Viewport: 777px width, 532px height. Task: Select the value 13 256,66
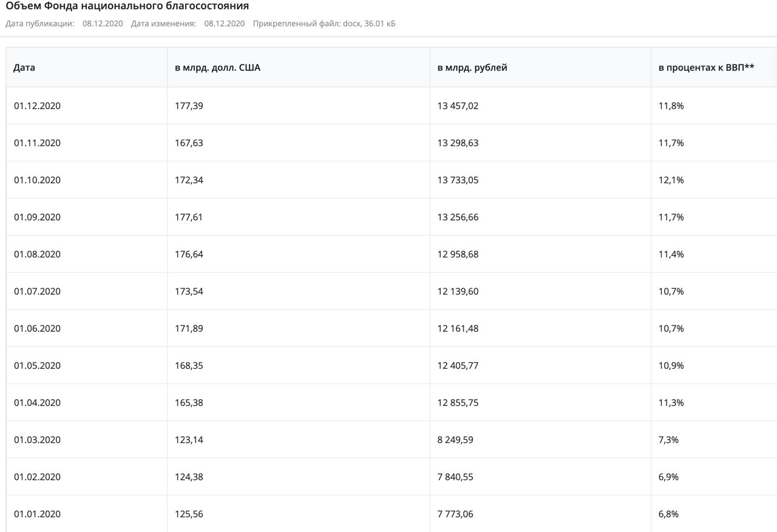[x=458, y=217]
